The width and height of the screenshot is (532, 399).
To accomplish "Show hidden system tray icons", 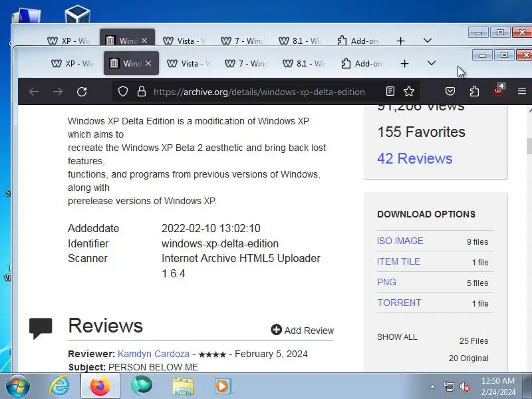I will (x=433, y=386).
